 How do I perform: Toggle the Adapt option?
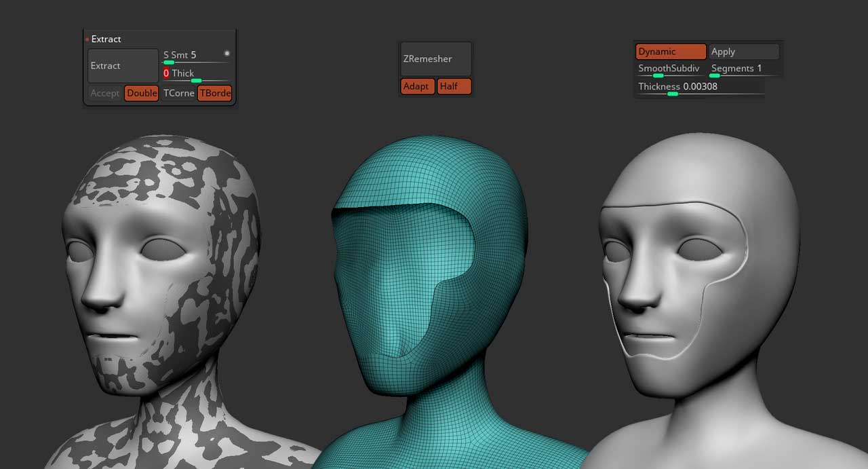[x=418, y=86]
